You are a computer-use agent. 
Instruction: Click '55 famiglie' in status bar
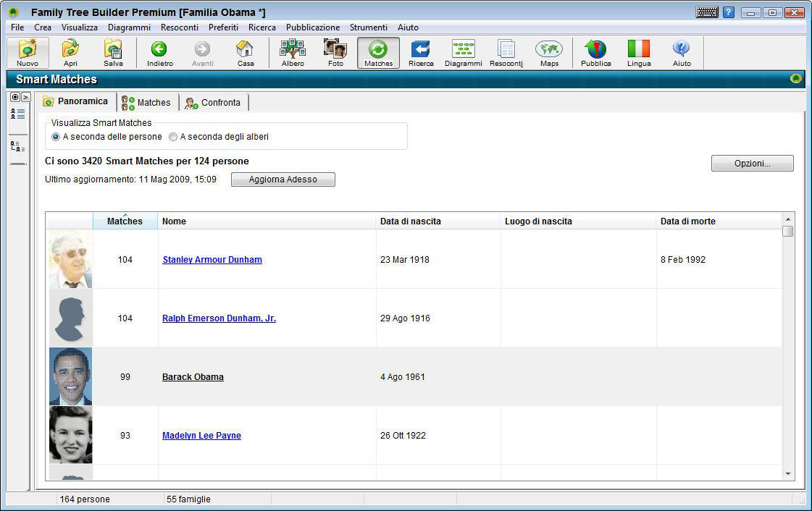[188, 499]
